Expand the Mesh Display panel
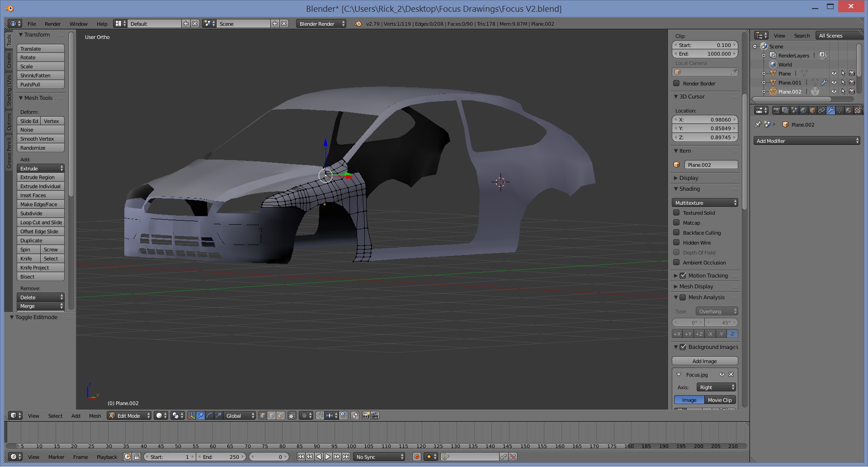The width and height of the screenshot is (868, 467). pos(696,287)
